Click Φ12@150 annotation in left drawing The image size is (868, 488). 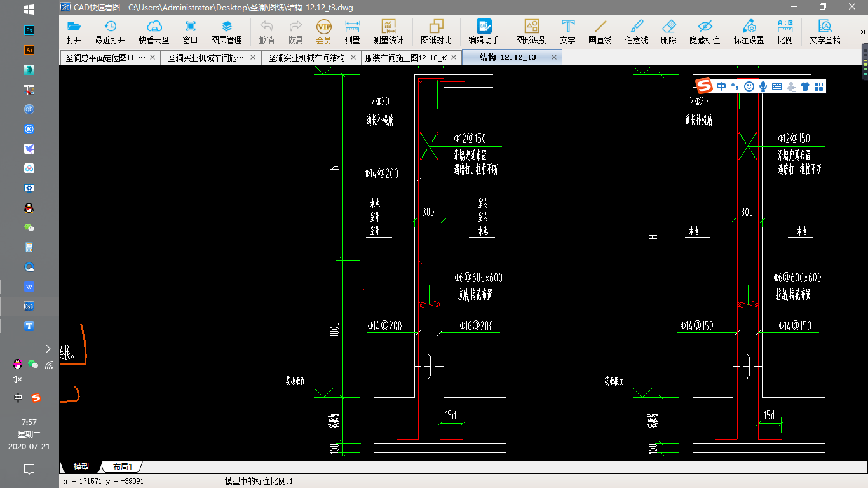coord(470,139)
